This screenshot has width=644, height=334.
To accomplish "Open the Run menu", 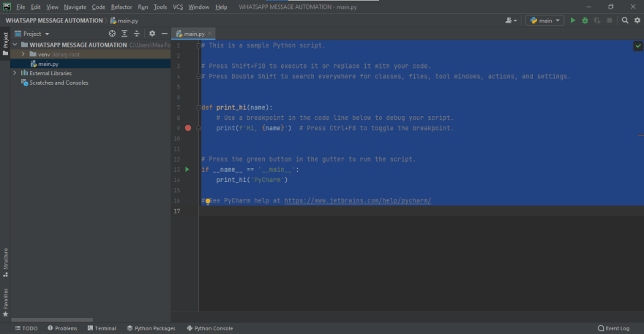I will coord(143,7).
